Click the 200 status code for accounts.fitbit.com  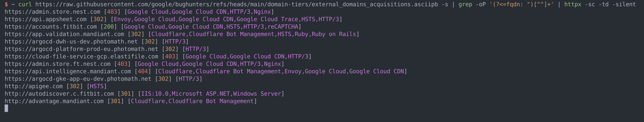tap(108, 27)
